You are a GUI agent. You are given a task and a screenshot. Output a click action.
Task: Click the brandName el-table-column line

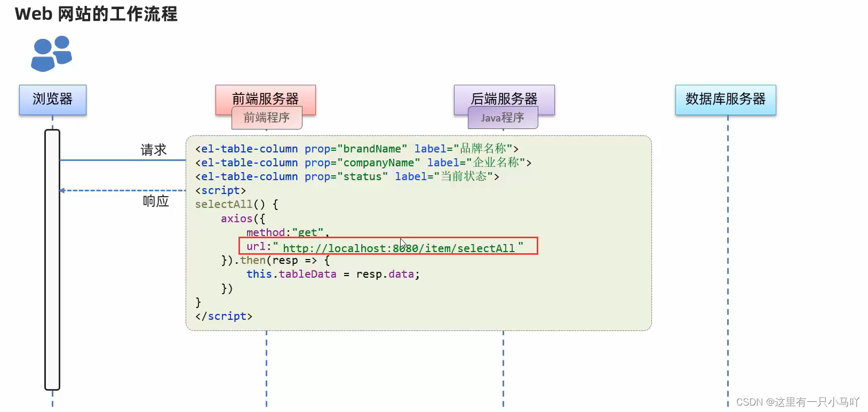point(357,149)
